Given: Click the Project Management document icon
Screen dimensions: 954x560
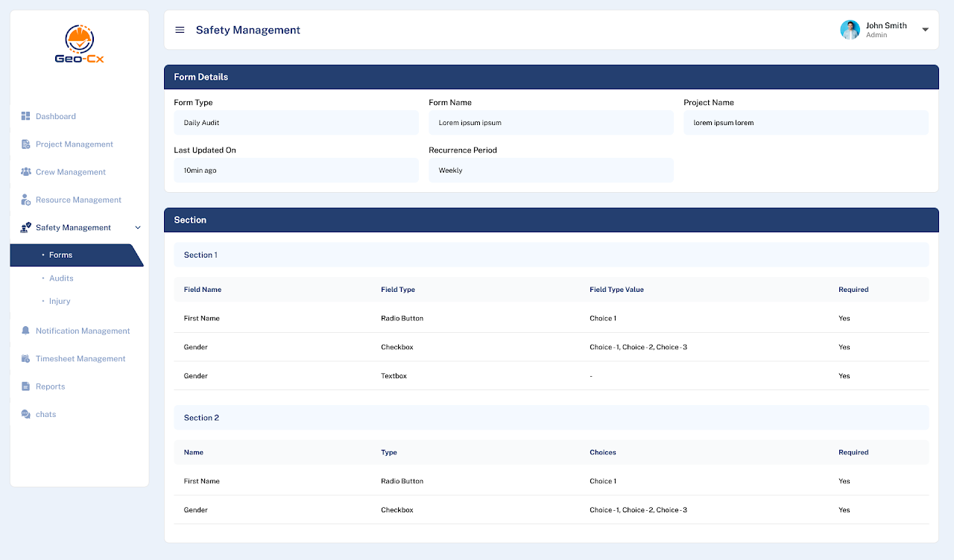Looking at the screenshot, I should point(25,144).
